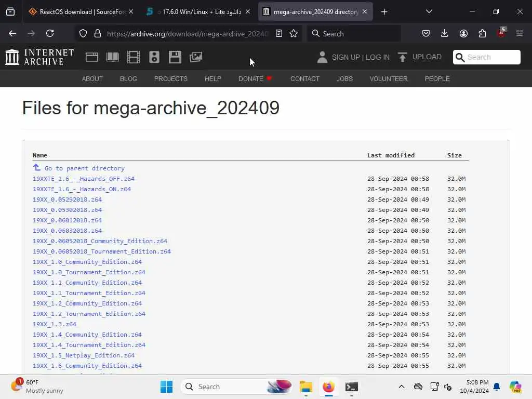The width and height of the screenshot is (532, 399).
Task: Expand the list all tabs chevron
Action: [429, 11]
